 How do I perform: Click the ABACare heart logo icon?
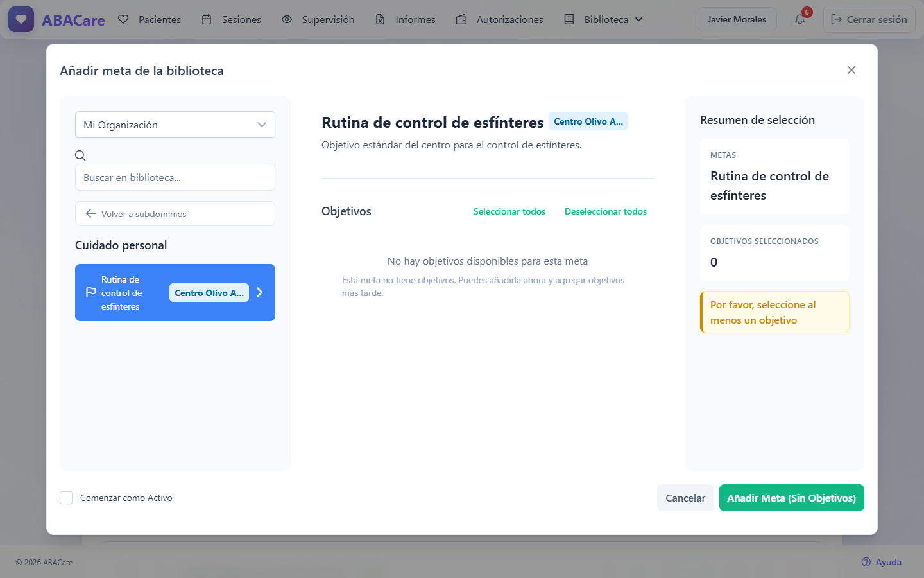(21, 19)
